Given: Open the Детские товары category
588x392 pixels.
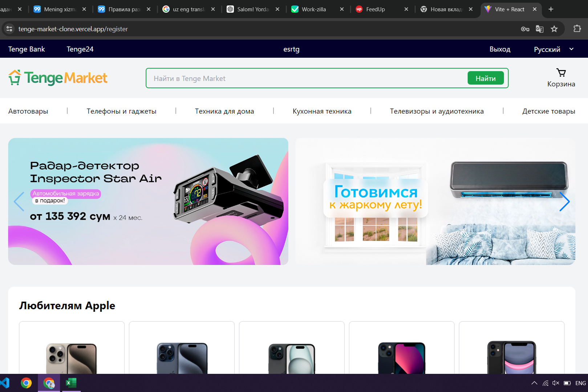Looking at the screenshot, I should click(549, 111).
